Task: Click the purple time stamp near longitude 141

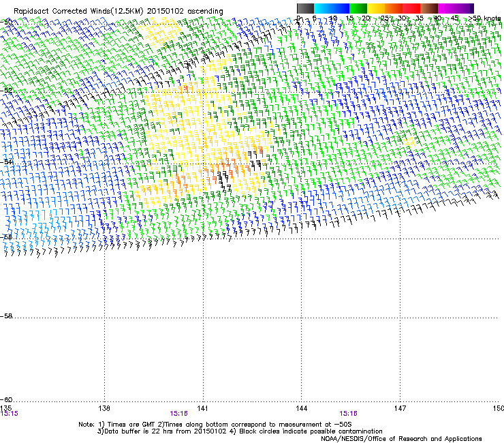Action: (178, 414)
